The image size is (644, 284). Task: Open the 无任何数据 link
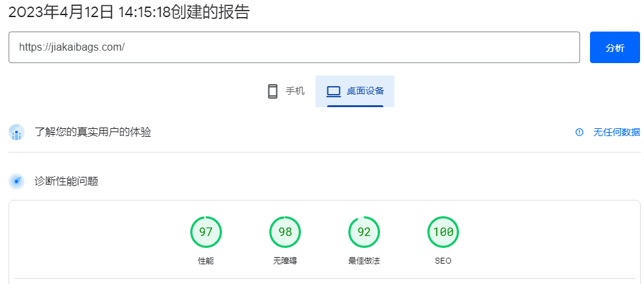616,132
